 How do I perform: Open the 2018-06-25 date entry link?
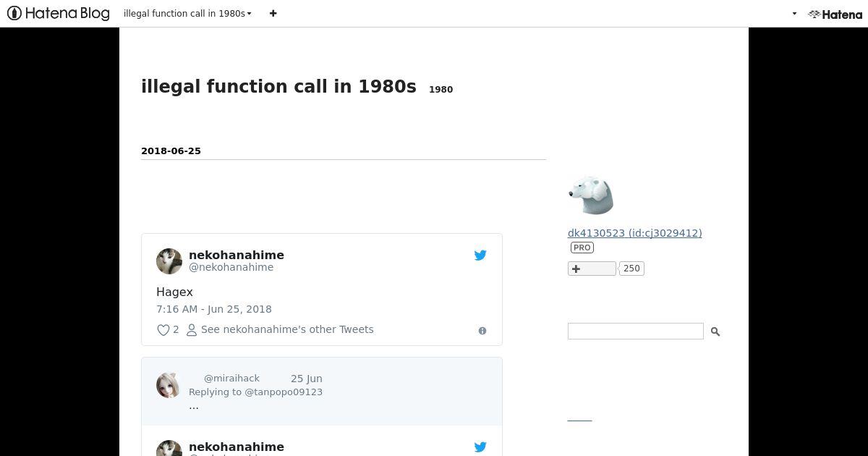pos(171,151)
